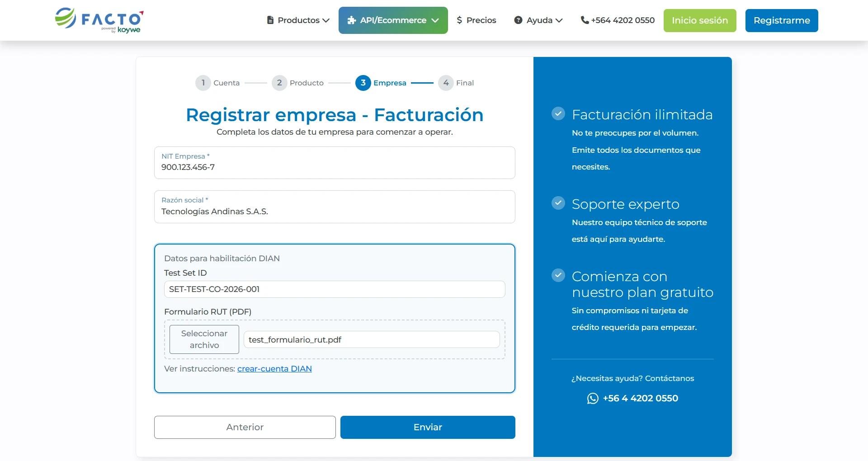The width and height of the screenshot is (868, 461).
Task: Click the phone icon in the navigation bar
Action: [585, 20]
